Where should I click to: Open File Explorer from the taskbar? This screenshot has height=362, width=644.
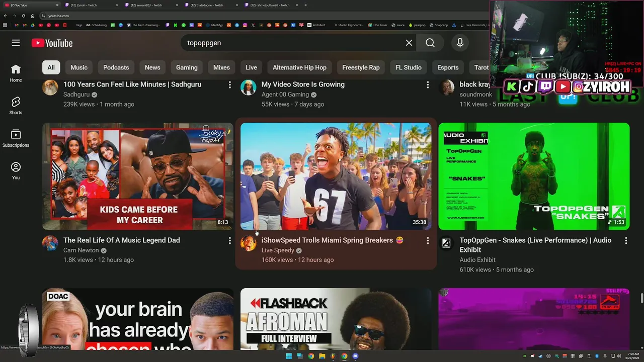tap(322, 356)
